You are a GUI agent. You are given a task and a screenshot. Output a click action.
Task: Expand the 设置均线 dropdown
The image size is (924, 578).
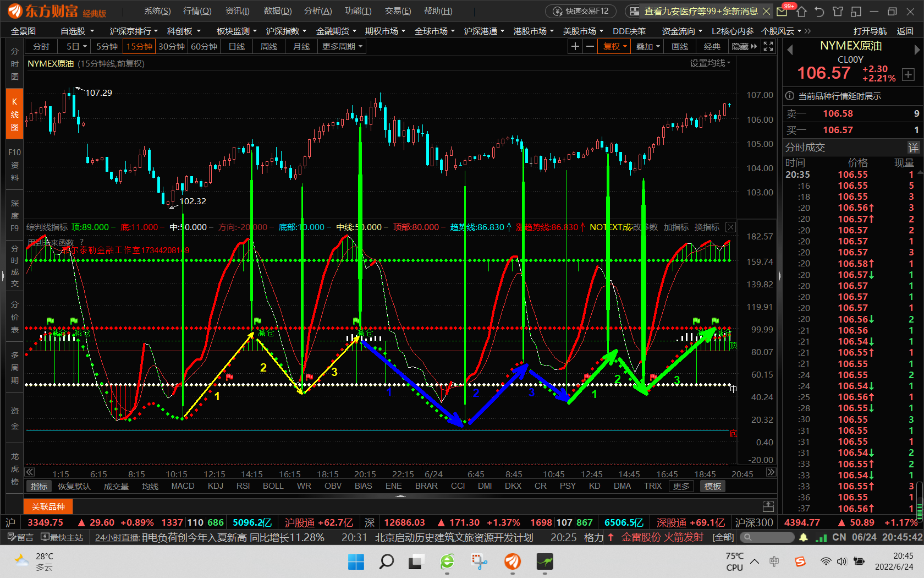pyautogui.click(x=711, y=63)
